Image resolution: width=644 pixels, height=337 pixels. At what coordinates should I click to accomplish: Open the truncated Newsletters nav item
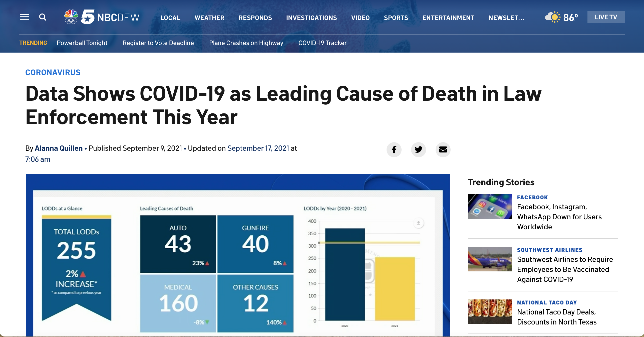506,18
